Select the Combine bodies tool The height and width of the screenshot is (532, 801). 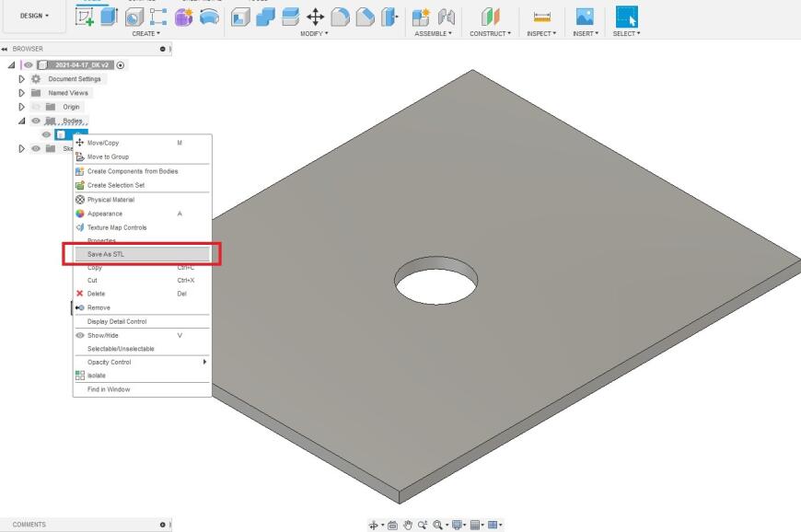265,17
